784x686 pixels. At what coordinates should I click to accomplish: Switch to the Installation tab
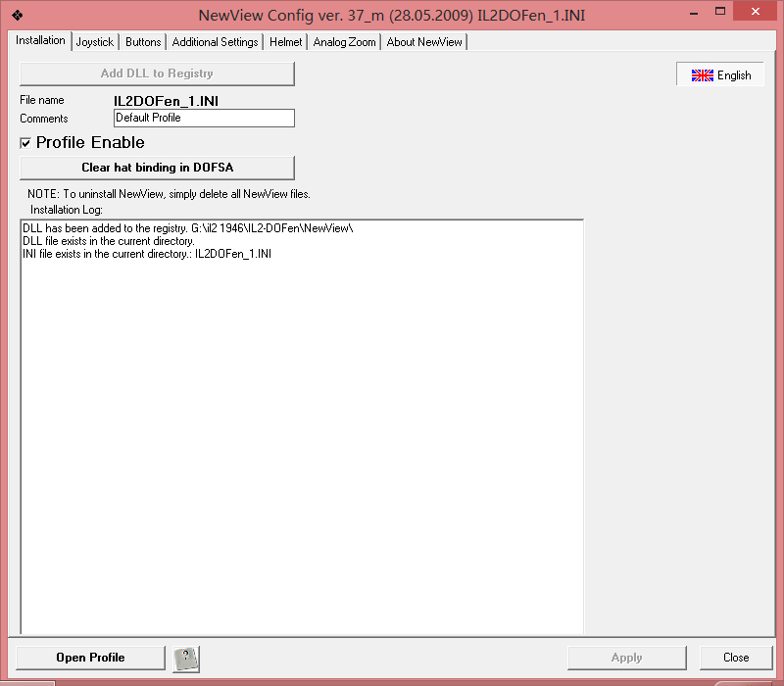pyautogui.click(x=40, y=40)
